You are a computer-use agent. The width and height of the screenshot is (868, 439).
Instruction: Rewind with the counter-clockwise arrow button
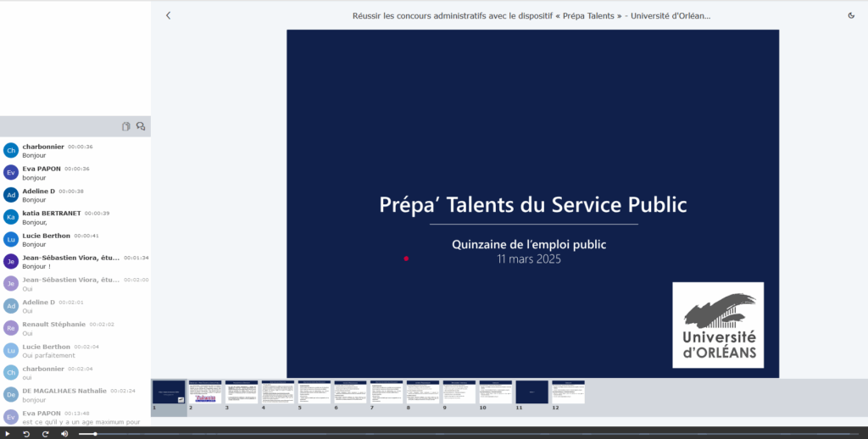pos(26,433)
